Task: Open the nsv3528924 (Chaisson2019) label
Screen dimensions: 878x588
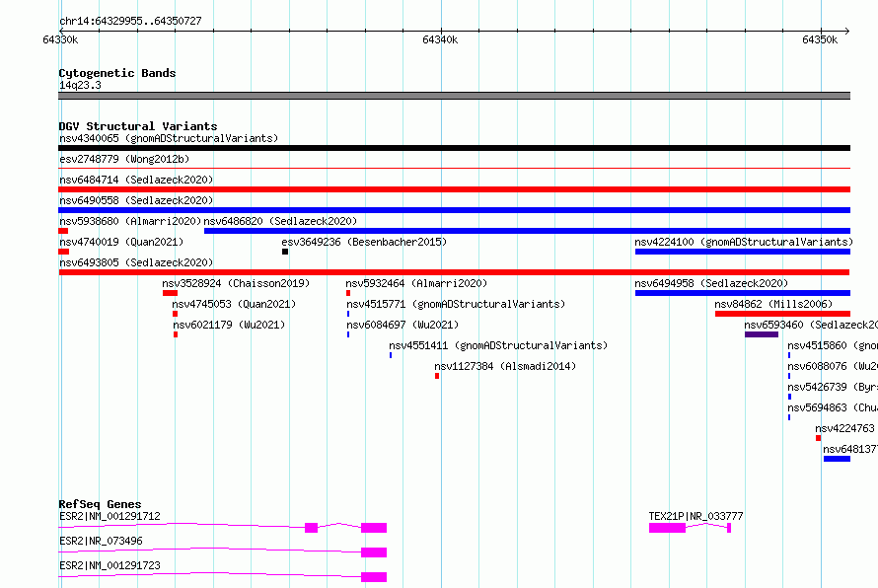Action: coord(236,283)
